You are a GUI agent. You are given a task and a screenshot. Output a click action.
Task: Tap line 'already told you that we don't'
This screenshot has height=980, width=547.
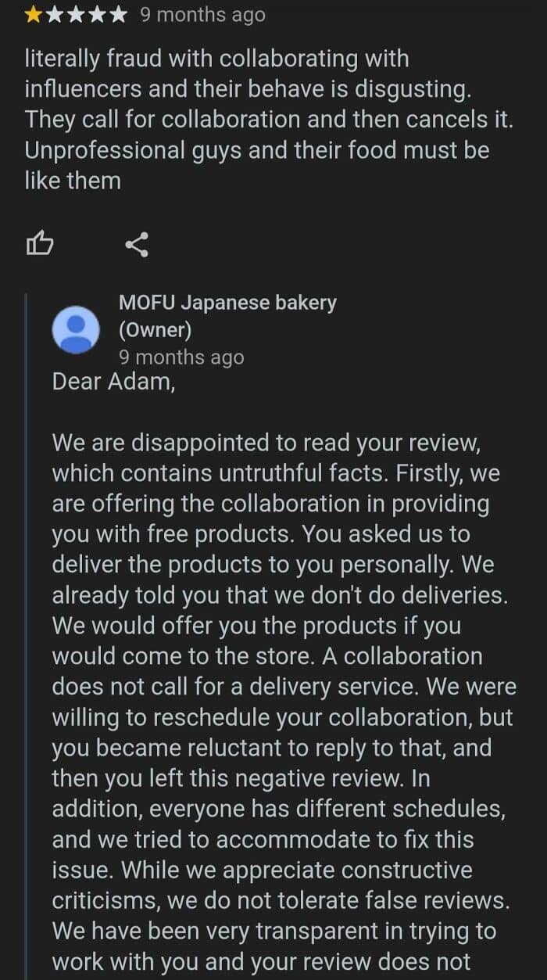280,595
